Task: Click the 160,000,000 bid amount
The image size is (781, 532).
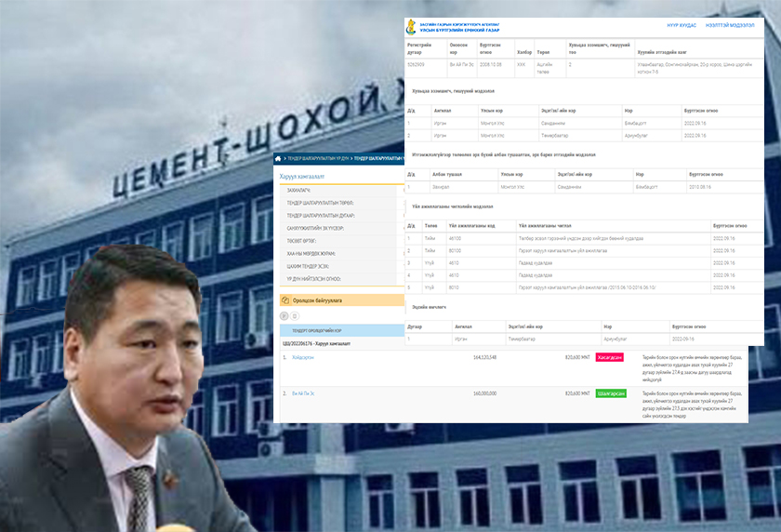Action: click(x=484, y=393)
